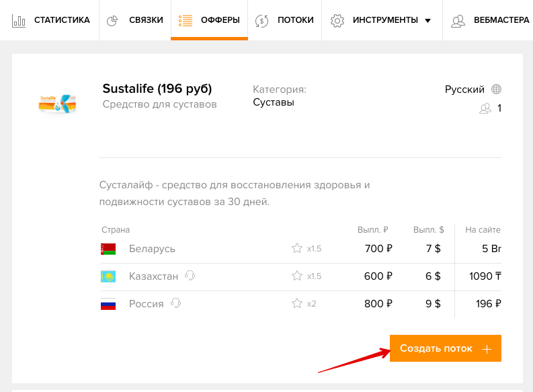Click the 196 ₽ site price

point(489,304)
